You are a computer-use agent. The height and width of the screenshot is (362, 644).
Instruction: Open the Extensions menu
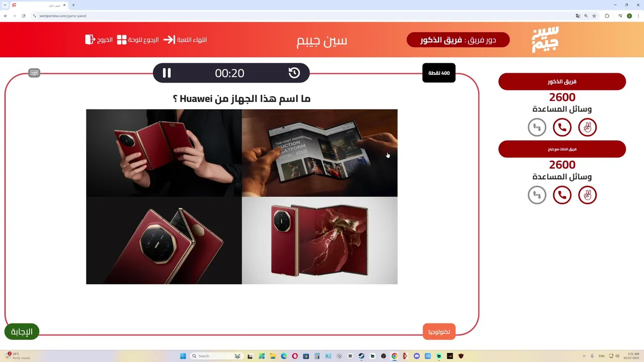[x=607, y=16]
